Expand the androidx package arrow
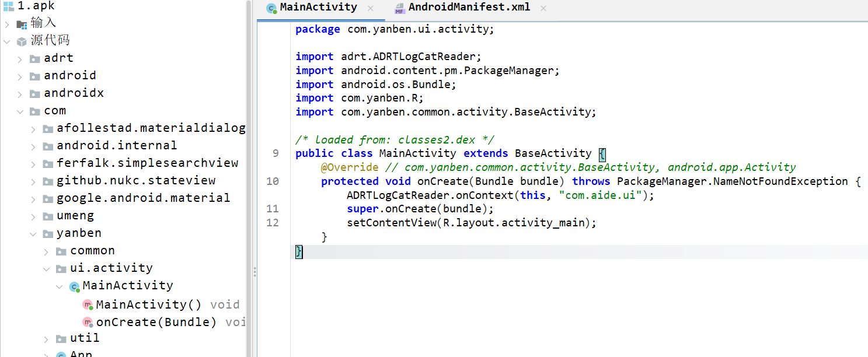The height and width of the screenshot is (357, 868). tap(20, 93)
